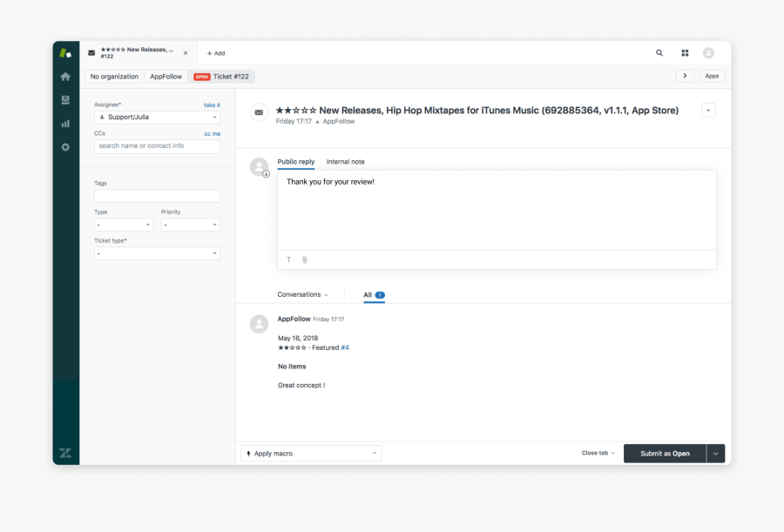Screen dimensions: 784x532
Task: Open the Reporting bar chart icon
Action: [65, 124]
